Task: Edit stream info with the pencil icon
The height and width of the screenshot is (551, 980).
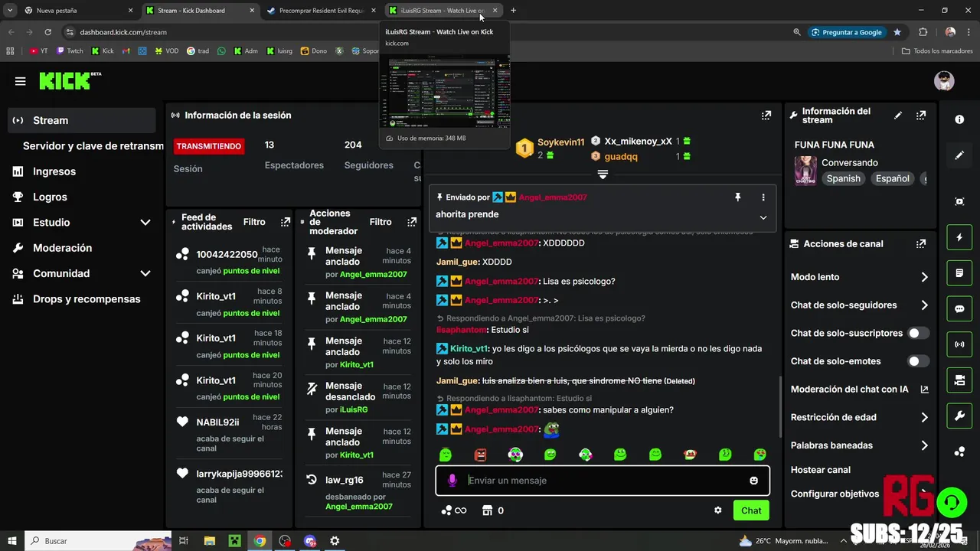Action: (x=898, y=116)
